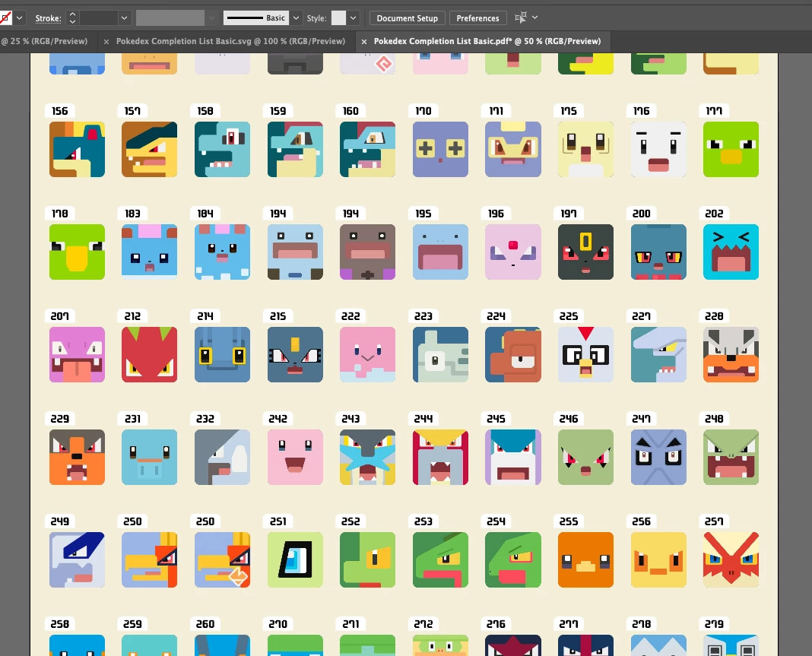Viewport: 812px width, 656px height.
Task: Click the number label 200
Action: 641,214
